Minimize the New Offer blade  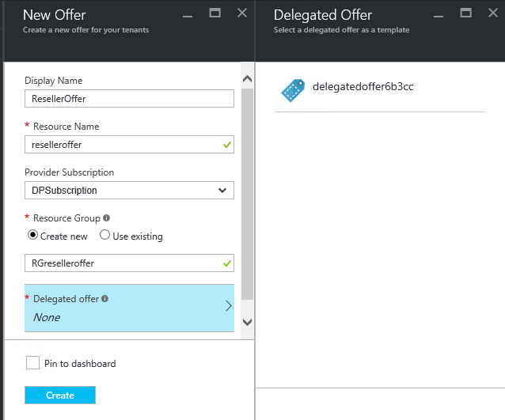click(187, 13)
